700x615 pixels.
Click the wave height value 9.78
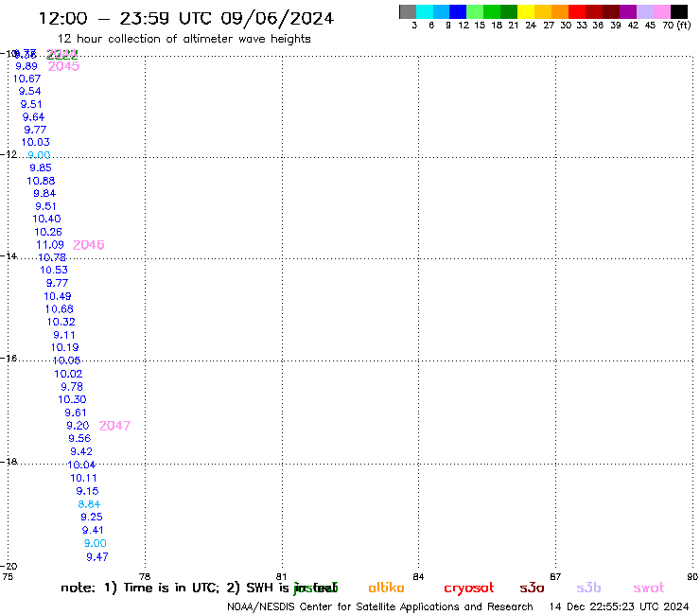point(72,387)
